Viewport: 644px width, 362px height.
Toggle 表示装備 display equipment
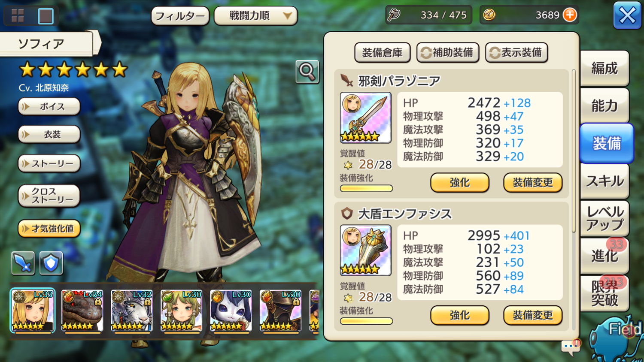pyautogui.click(x=516, y=53)
